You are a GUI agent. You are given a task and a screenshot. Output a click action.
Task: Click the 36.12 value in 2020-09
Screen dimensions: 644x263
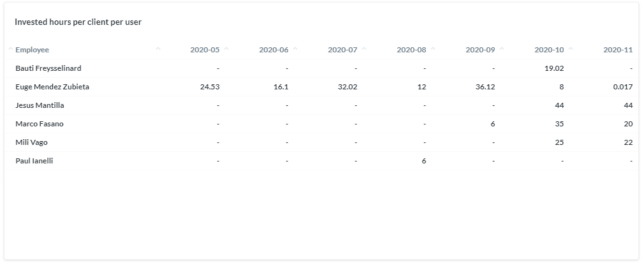tap(485, 87)
